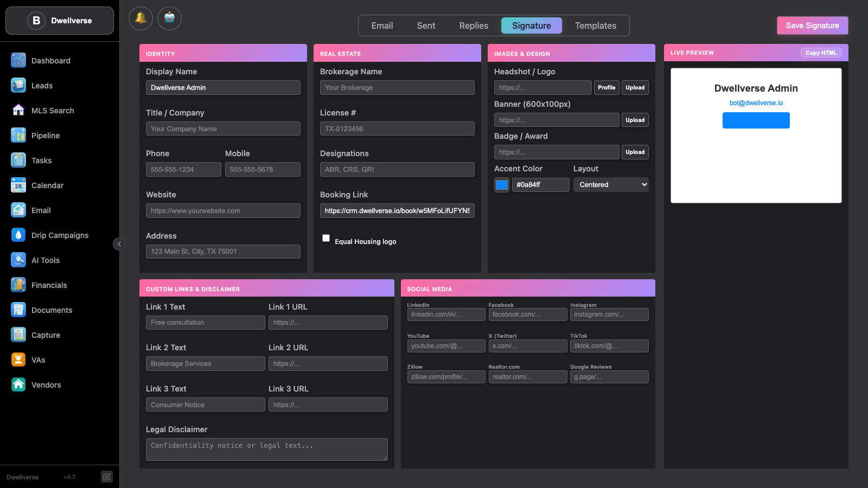The height and width of the screenshot is (488, 868).
Task: Click the Legal Disclaimer text area
Action: [x=266, y=450]
